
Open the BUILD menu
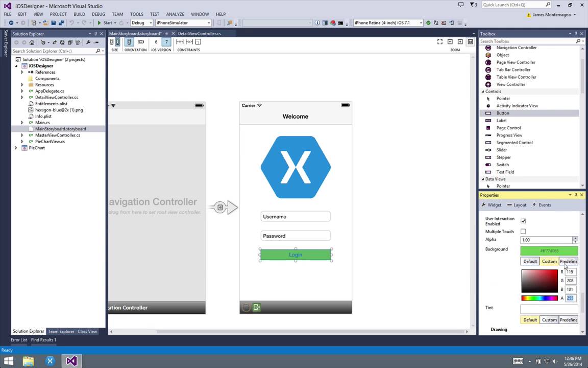click(x=79, y=14)
